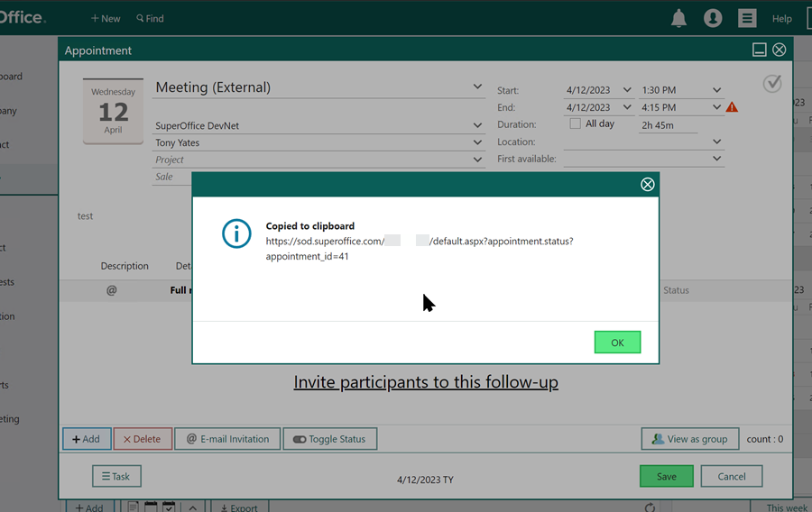Enable the All day checkbox
Image resolution: width=812 pixels, height=512 pixels.
576,123
